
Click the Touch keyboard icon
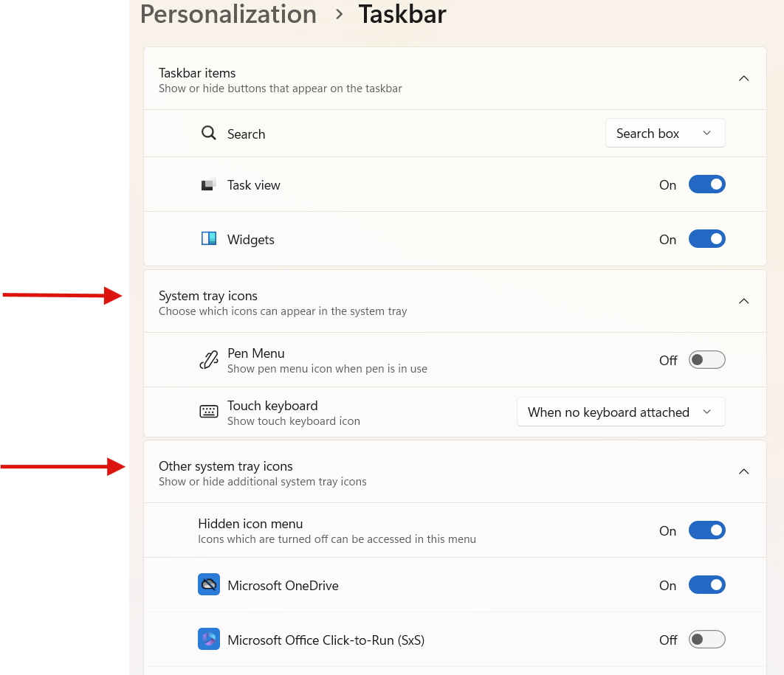click(209, 412)
